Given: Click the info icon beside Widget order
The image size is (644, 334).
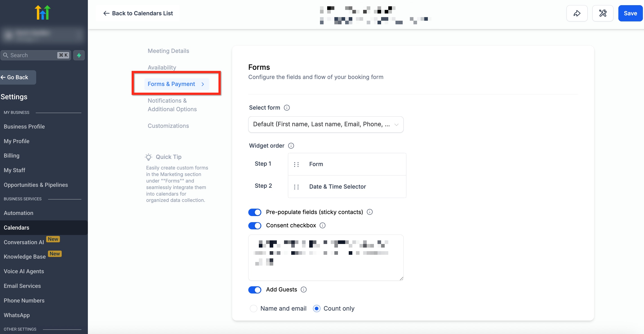Looking at the screenshot, I should (x=291, y=146).
